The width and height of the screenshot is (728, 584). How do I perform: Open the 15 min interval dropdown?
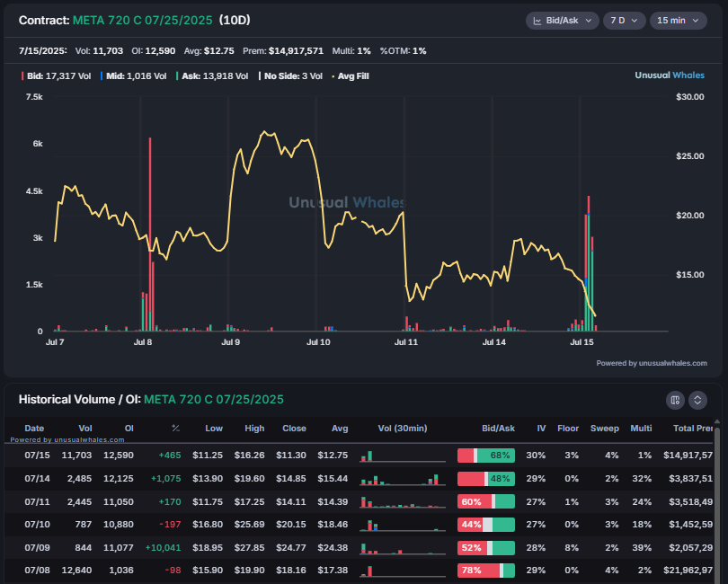(678, 21)
